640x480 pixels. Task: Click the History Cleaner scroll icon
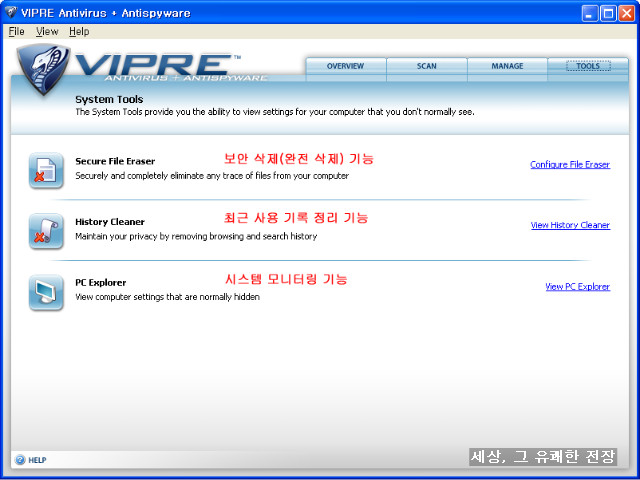click(46, 231)
